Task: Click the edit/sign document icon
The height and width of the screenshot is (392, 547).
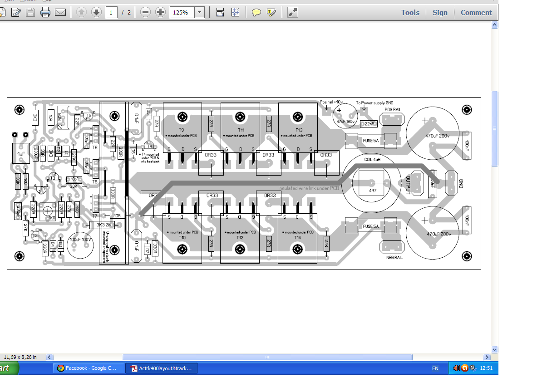Action: (15, 13)
